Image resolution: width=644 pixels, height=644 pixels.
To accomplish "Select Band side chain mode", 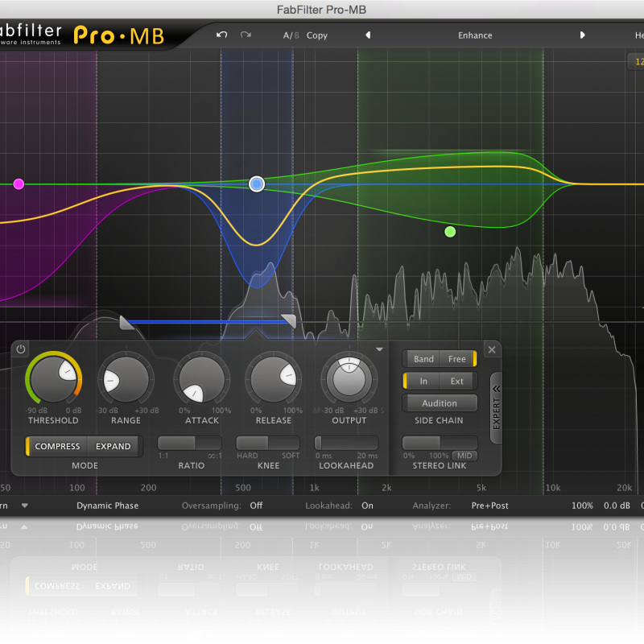I will [x=423, y=359].
